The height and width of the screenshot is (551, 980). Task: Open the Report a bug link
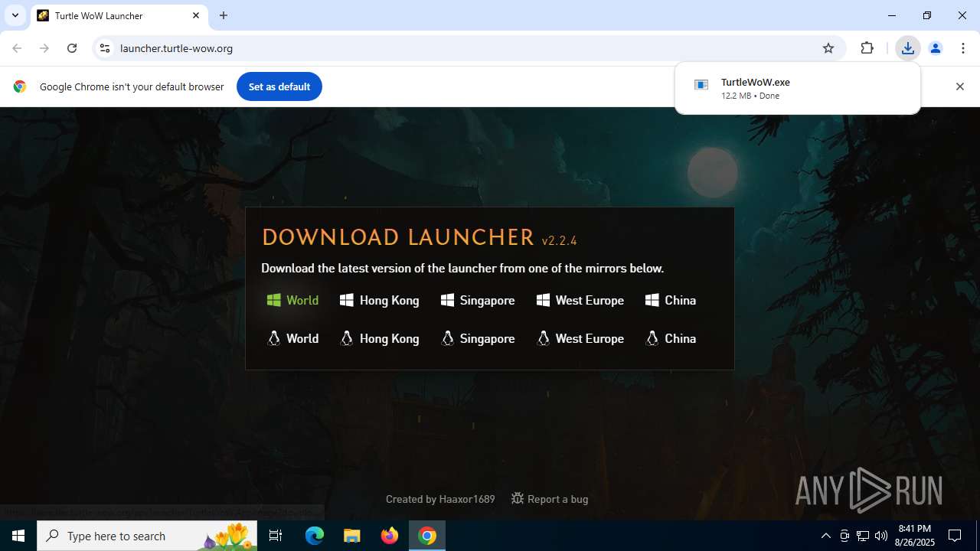(x=550, y=499)
